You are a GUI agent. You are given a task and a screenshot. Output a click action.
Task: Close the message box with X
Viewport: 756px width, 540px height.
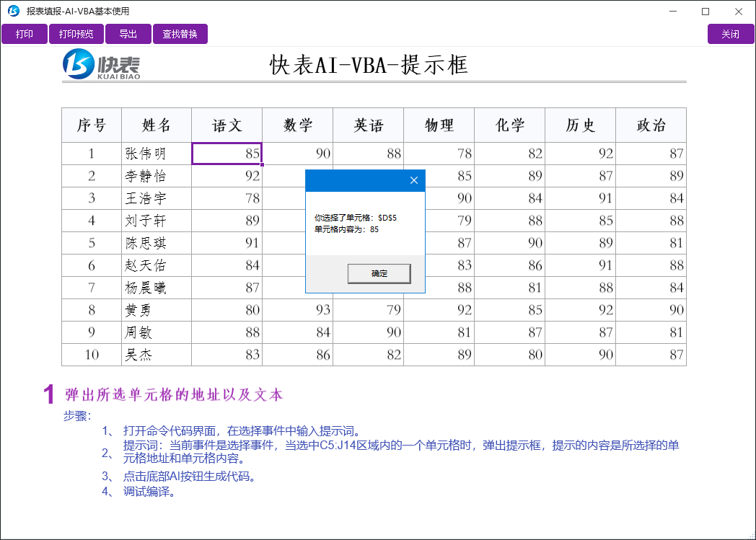(413, 180)
